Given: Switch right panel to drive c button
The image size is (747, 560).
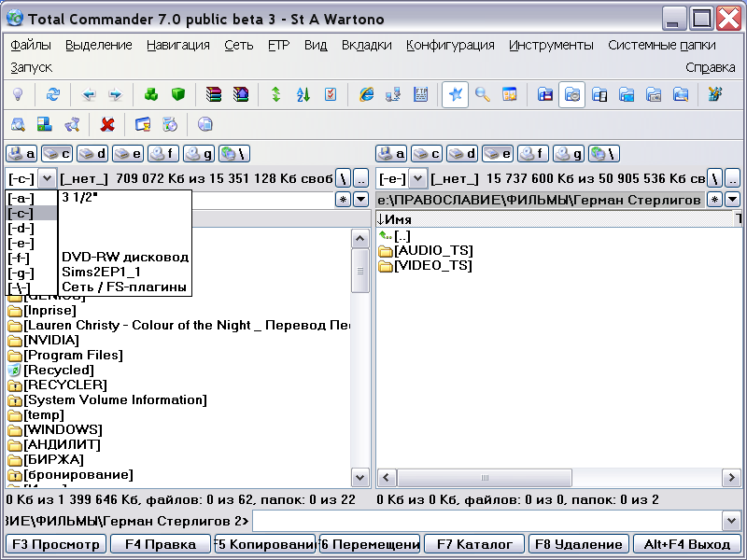Looking at the screenshot, I should (427, 154).
